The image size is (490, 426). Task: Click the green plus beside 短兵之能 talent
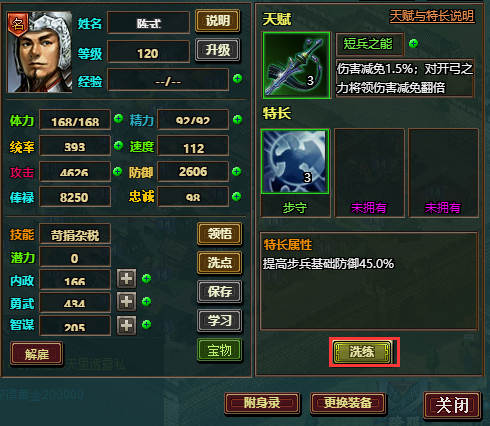[413, 43]
